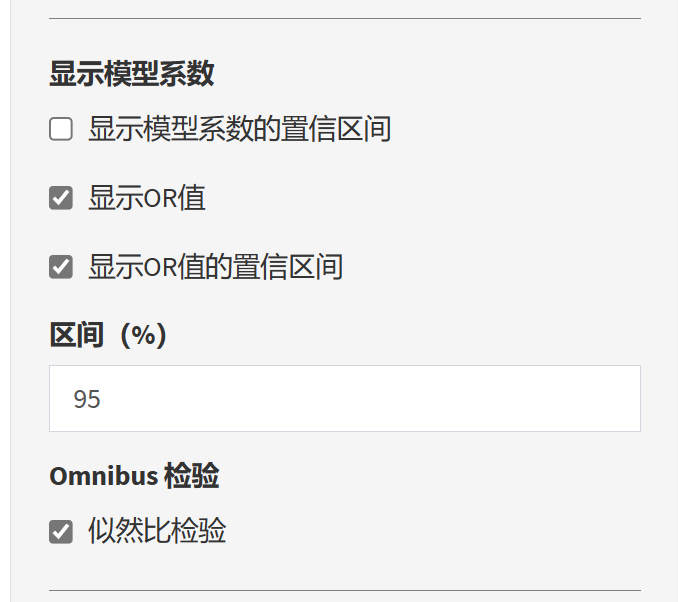Click the panel's left border strip
This screenshot has height=602, width=678.
(5, 300)
